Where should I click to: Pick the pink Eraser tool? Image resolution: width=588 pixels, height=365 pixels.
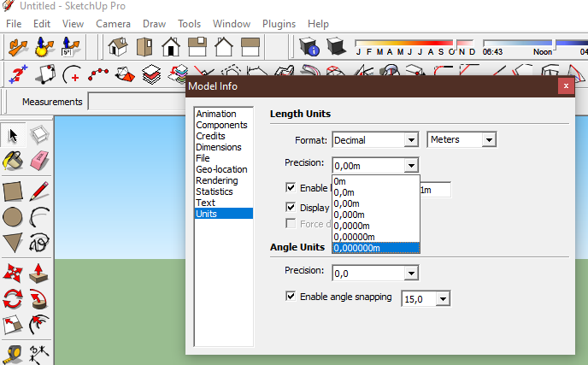point(39,161)
